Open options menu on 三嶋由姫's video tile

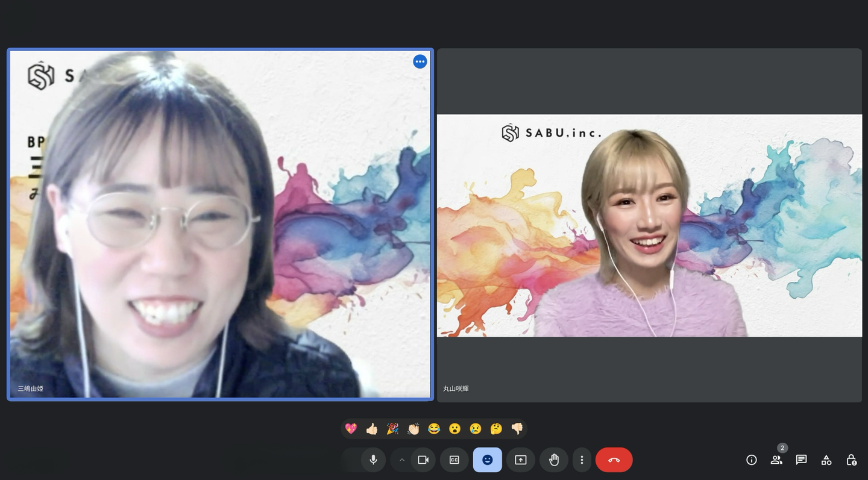coord(420,61)
